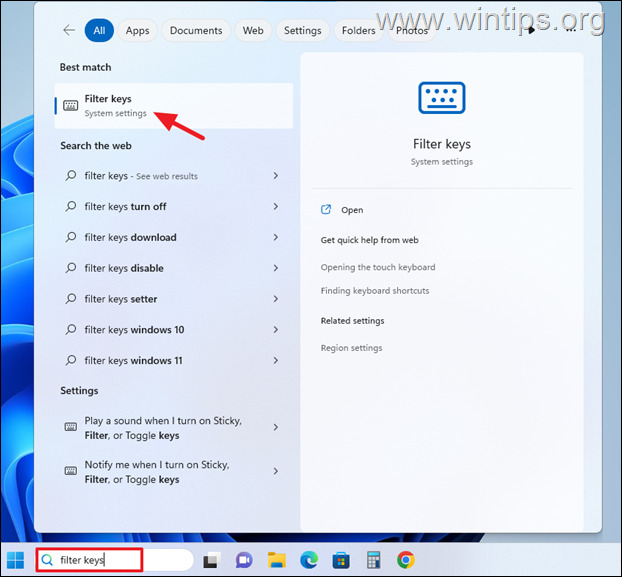Open File Explorer from the taskbar
The height and width of the screenshot is (577, 622).
click(277, 560)
